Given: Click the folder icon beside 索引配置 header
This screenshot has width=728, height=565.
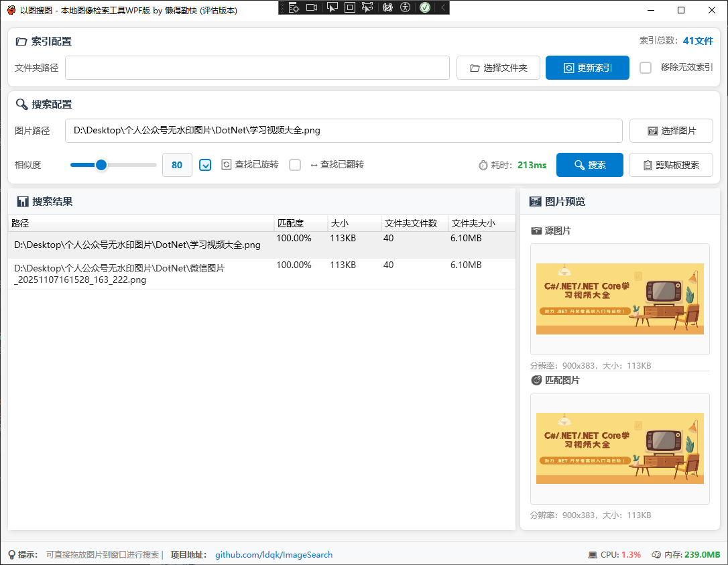Looking at the screenshot, I should (x=20, y=41).
